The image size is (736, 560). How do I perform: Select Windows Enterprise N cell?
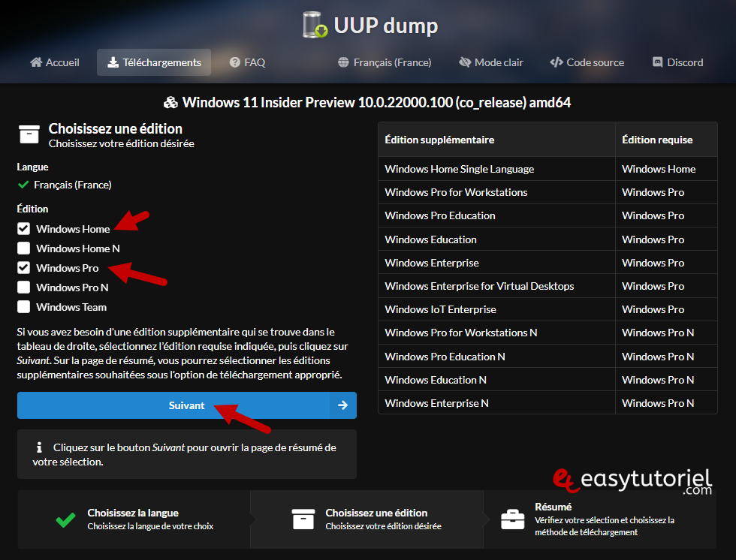[496, 403]
